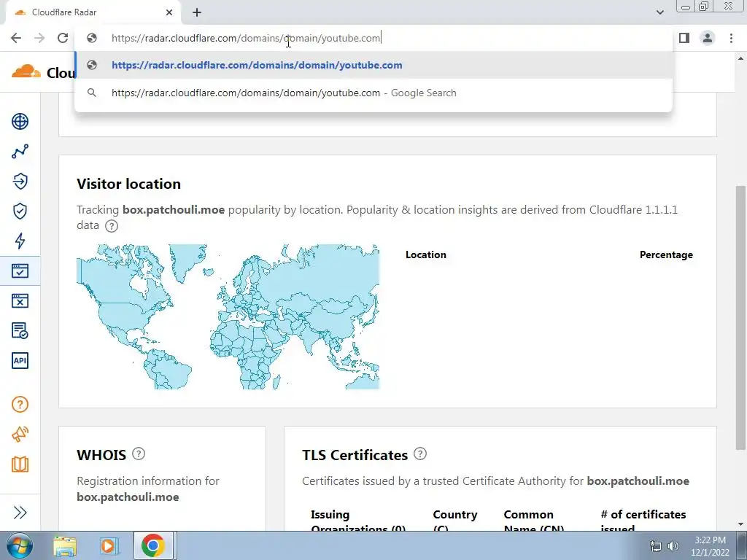Open Chrome three-dot menu
The height and width of the screenshot is (560, 747).
pyautogui.click(x=731, y=38)
